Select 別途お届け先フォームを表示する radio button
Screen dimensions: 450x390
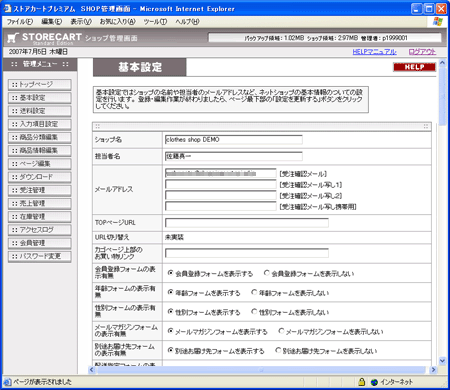(x=171, y=350)
